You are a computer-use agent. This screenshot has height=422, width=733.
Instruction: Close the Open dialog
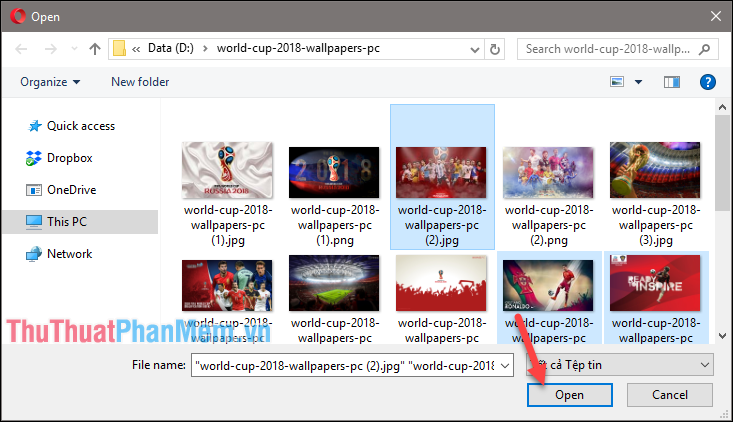click(x=716, y=16)
